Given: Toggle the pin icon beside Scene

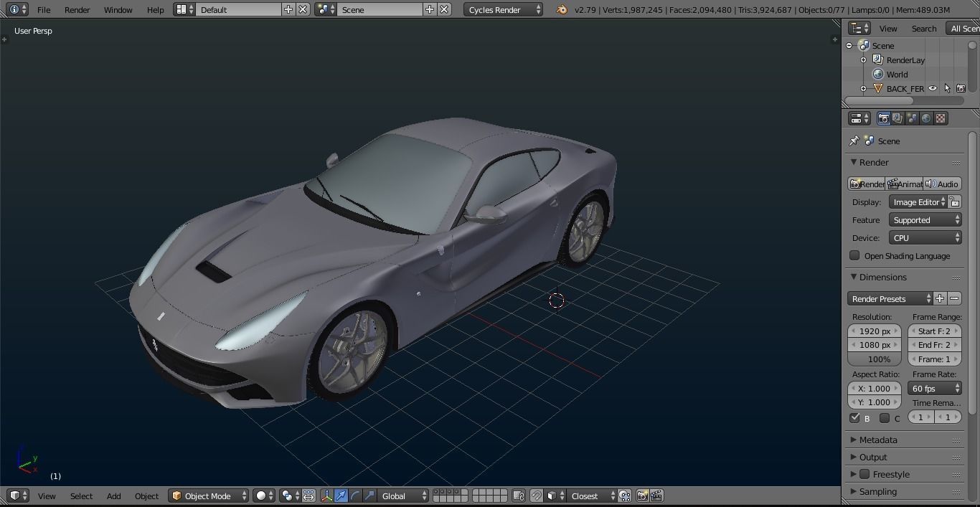Looking at the screenshot, I should 854,141.
